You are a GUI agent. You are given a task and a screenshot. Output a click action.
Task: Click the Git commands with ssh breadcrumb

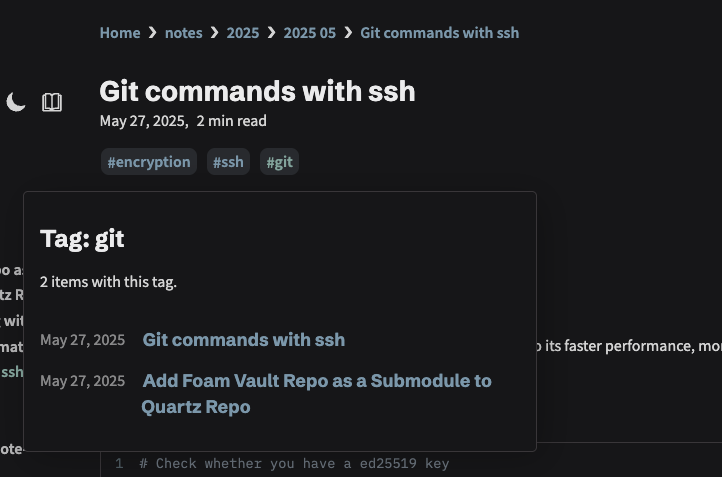tap(439, 33)
